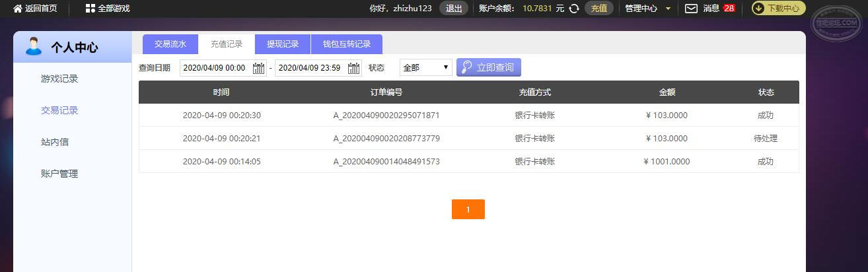Click page number 1 button

pyautogui.click(x=468, y=209)
